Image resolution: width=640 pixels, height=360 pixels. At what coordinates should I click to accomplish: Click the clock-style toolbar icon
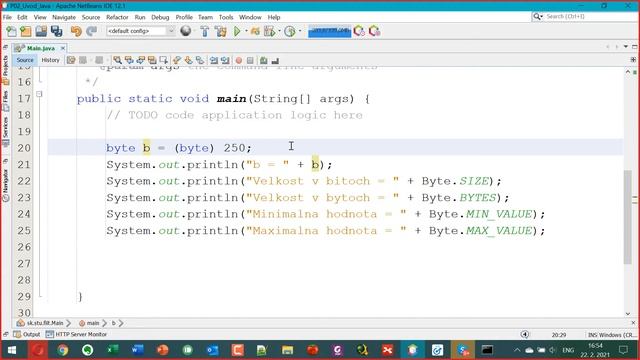pos(290,31)
